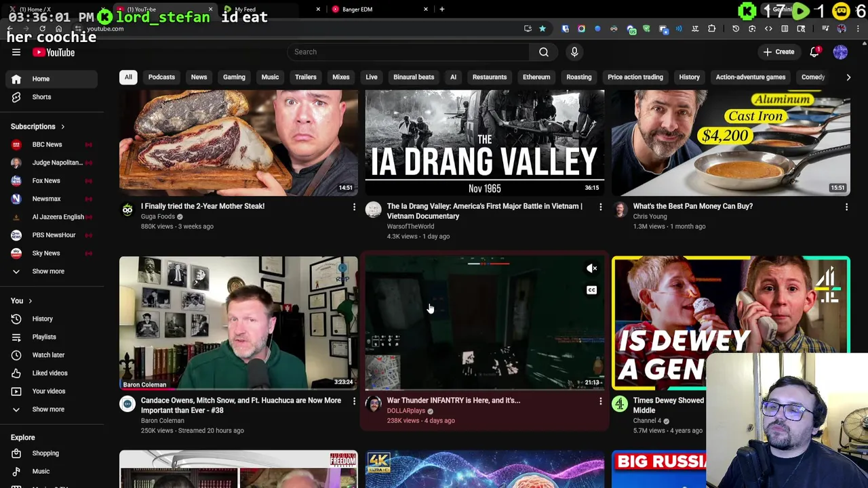This screenshot has width=868, height=488.
Task: Click the Create button
Action: (x=778, y=52)
